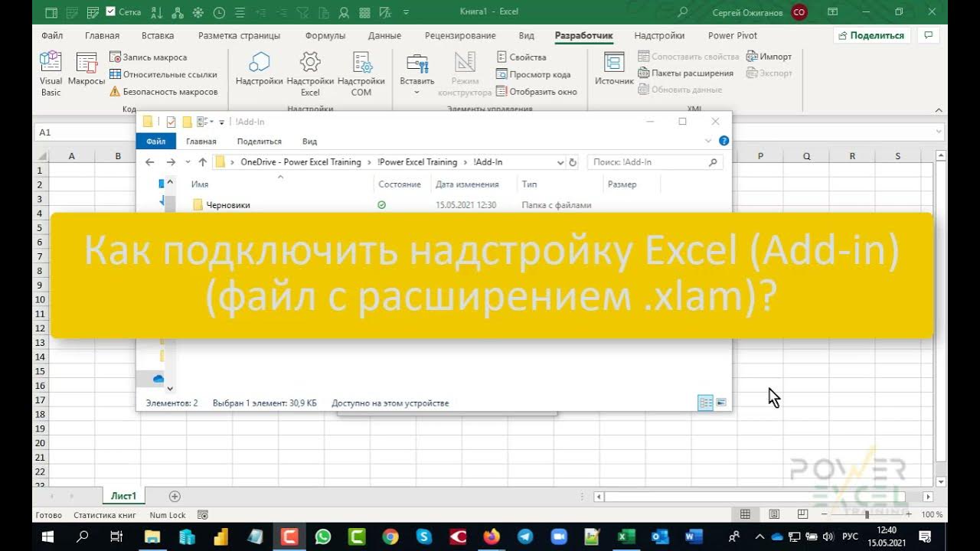Open the Visual Basic editor

pos(51,74)
